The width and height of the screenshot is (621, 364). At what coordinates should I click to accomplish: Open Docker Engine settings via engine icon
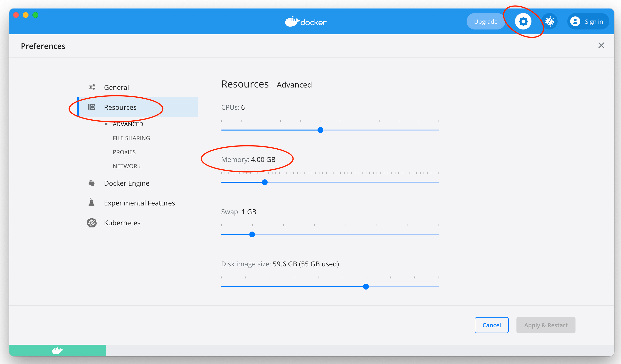[x=92, y=183]
